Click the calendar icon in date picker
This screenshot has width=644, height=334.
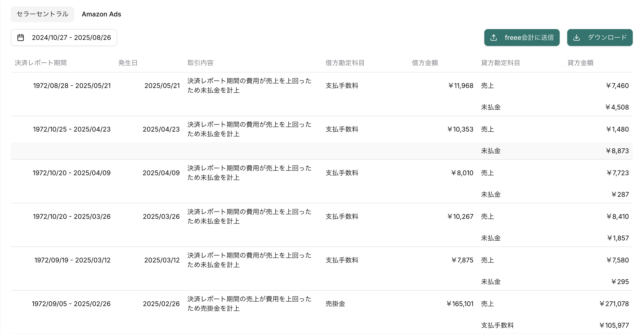21,38
